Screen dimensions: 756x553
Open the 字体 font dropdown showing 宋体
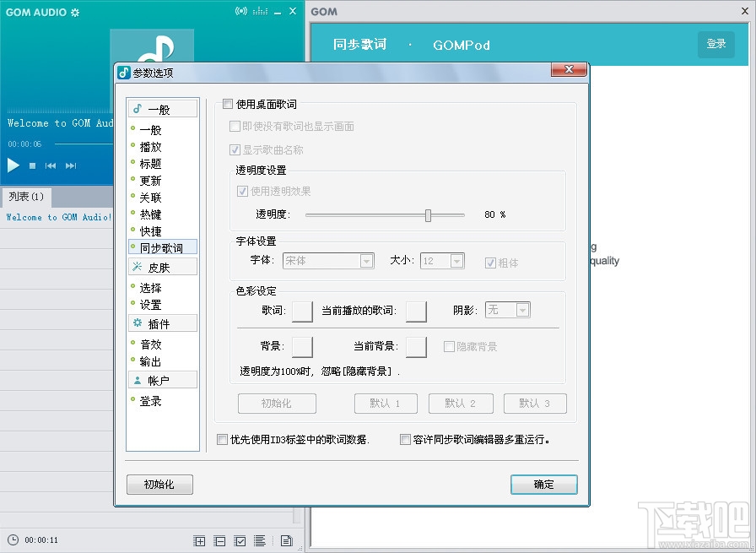366,261
